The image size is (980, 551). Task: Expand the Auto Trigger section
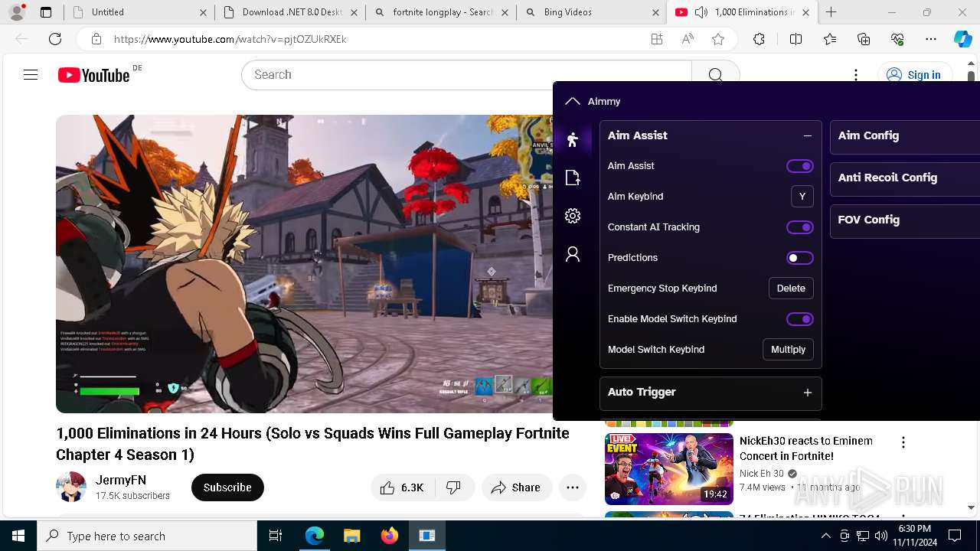[x=807, y=393]
